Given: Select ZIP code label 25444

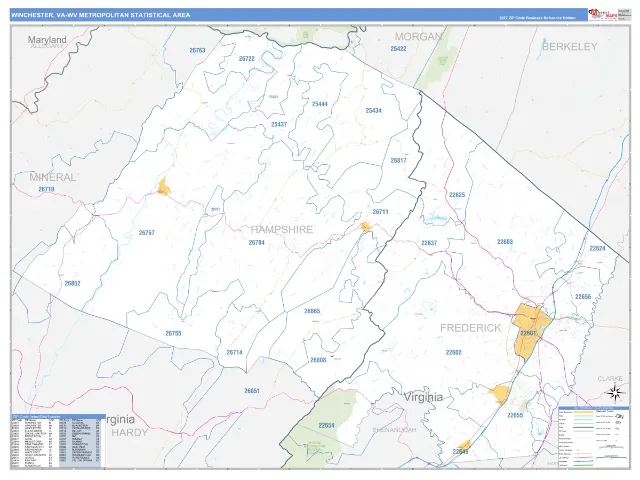Looking at the screenshot, I should 320,104.
